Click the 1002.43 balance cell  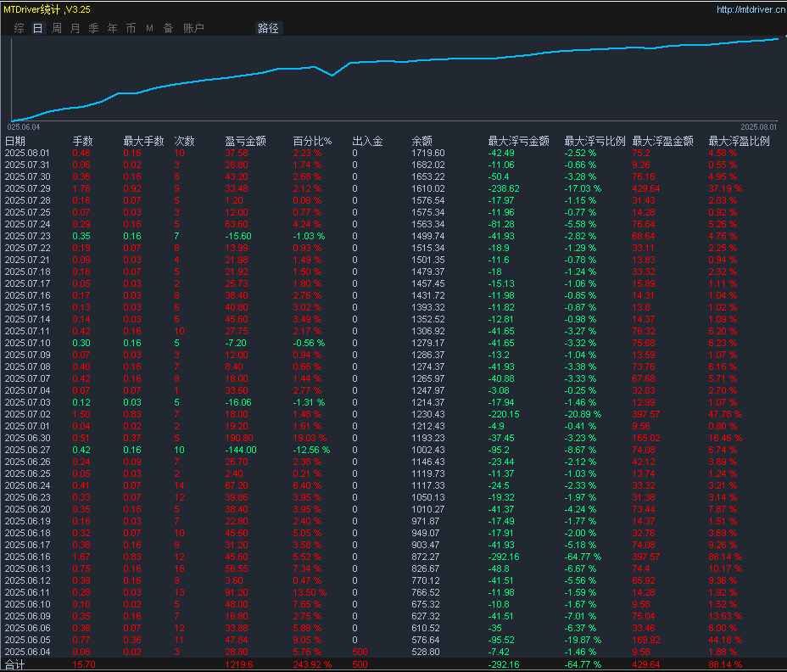coord(428,450)
